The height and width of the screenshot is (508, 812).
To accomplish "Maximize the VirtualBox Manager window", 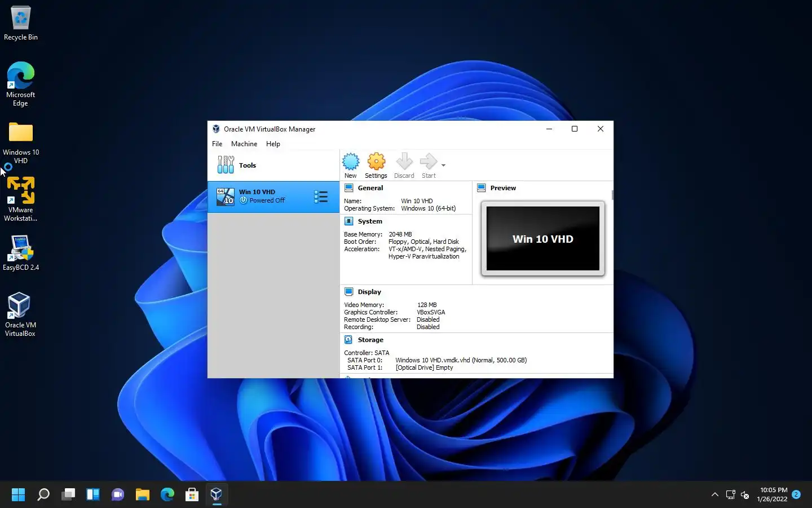I will pyautogui.click(x=575, y=129).
